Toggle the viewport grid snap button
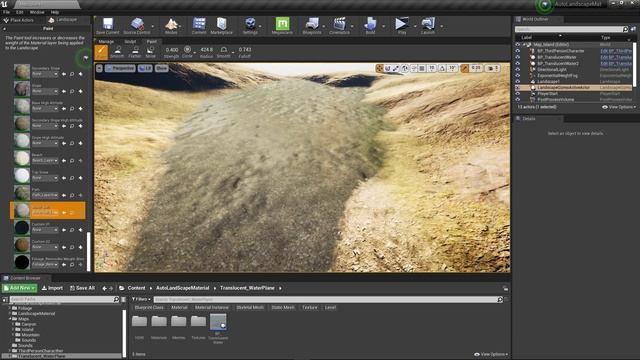 [422, 68]
